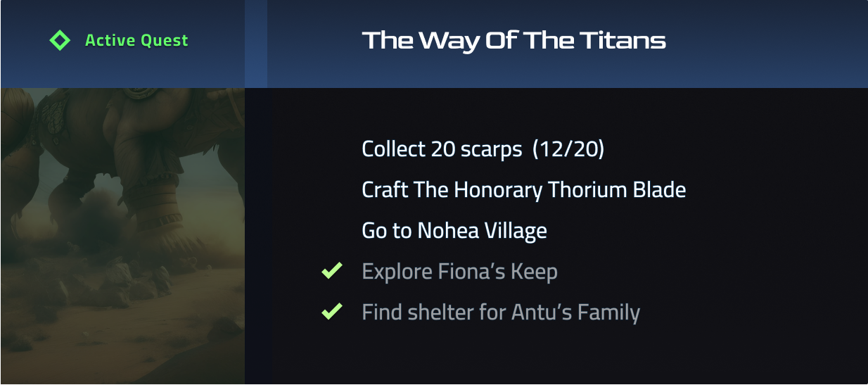The height and width of the screenshot is (385, 868).
Task: Click the quest title The Way Of The Titans
Action: point(513,40)
